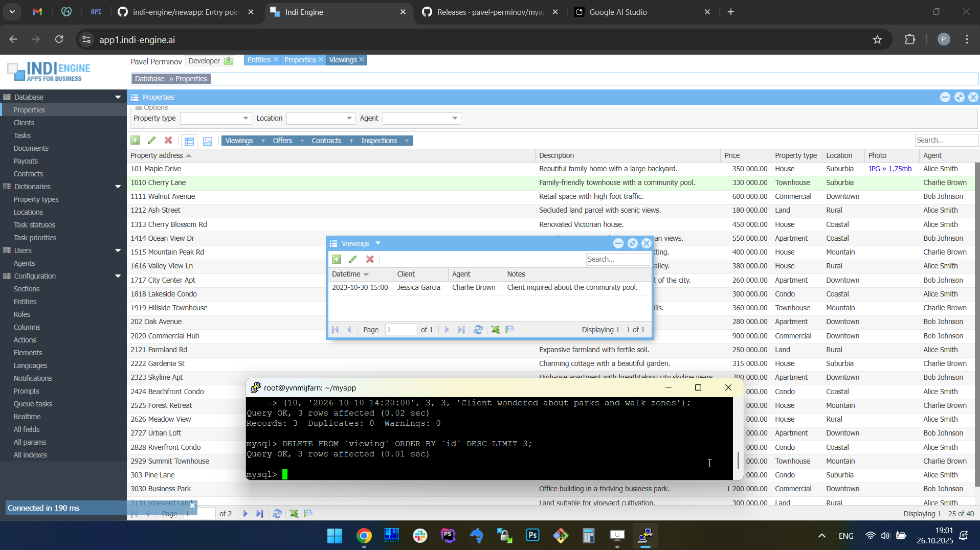Add new viewing in Viewings window
The height and width of the screenshot is (550, 980).
[337, 260]
